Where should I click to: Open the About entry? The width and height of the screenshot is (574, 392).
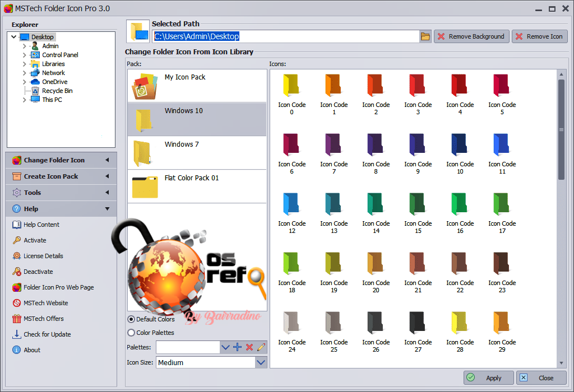pyautogui.click(x=26, y=350)
